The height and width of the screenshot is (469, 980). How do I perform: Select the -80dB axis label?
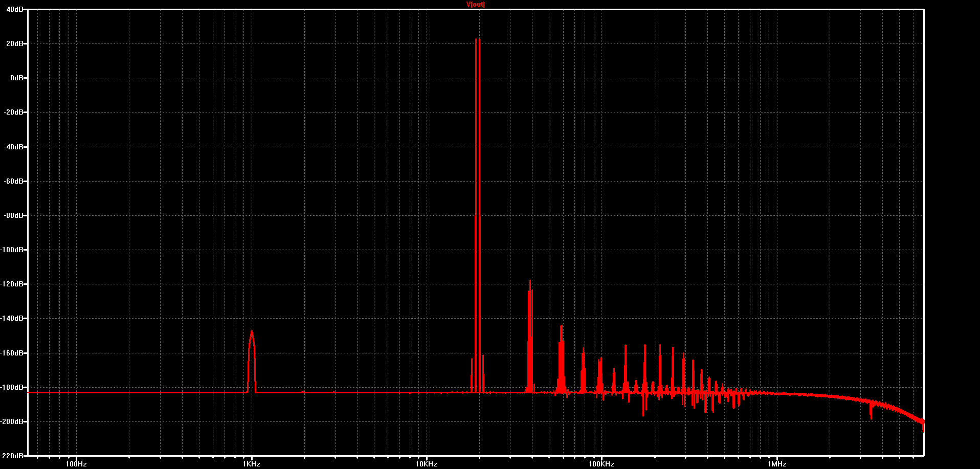(x=13, y=215)
